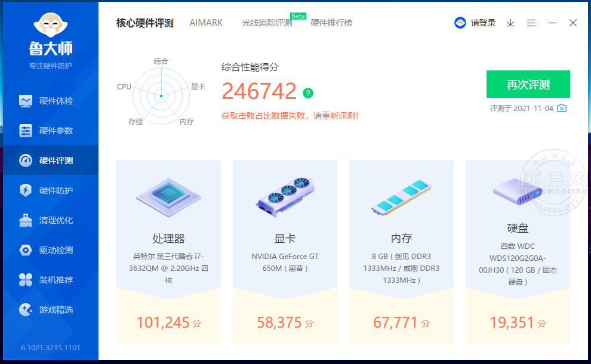Click the green question mark help icon
The width and height of the screenshot is (591, 364).
[x=308, y=93]
